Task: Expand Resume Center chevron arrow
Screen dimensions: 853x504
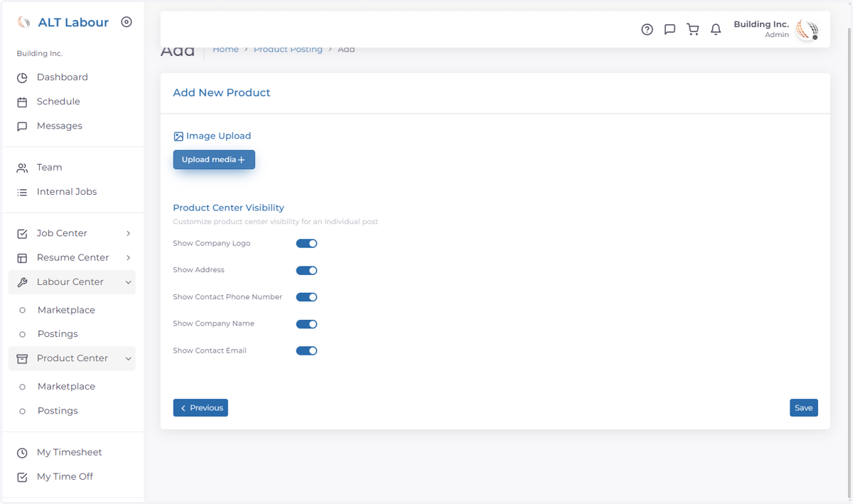Action: coord(128,257)
